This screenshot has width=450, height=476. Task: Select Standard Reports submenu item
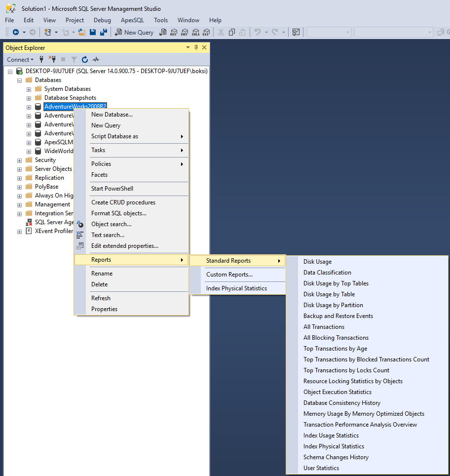point(238,261)
